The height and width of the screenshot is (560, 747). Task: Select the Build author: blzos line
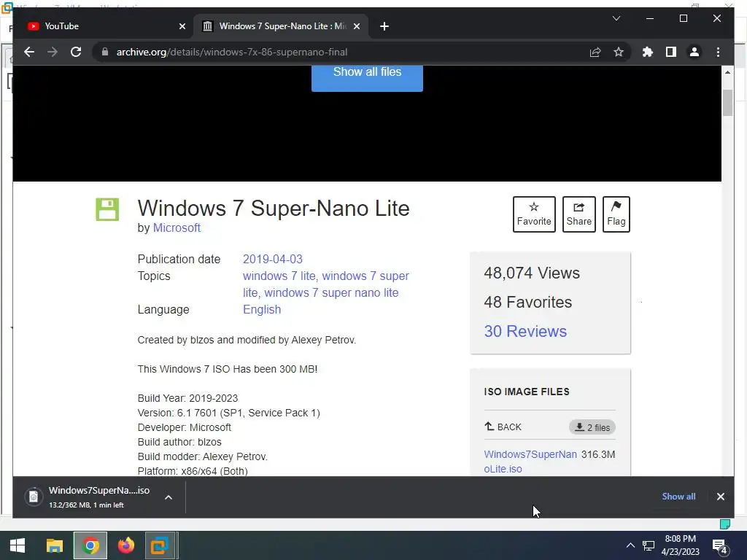tap(179, 443)
